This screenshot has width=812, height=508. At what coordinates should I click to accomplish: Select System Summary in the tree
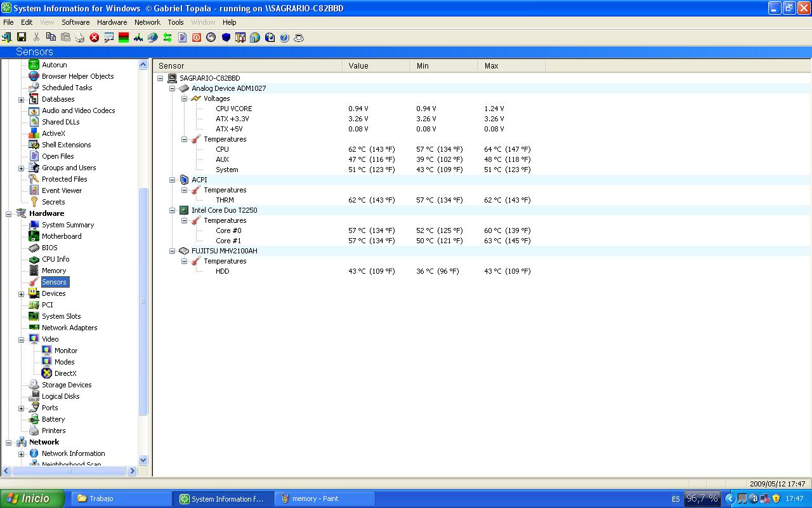pos(68,225)
